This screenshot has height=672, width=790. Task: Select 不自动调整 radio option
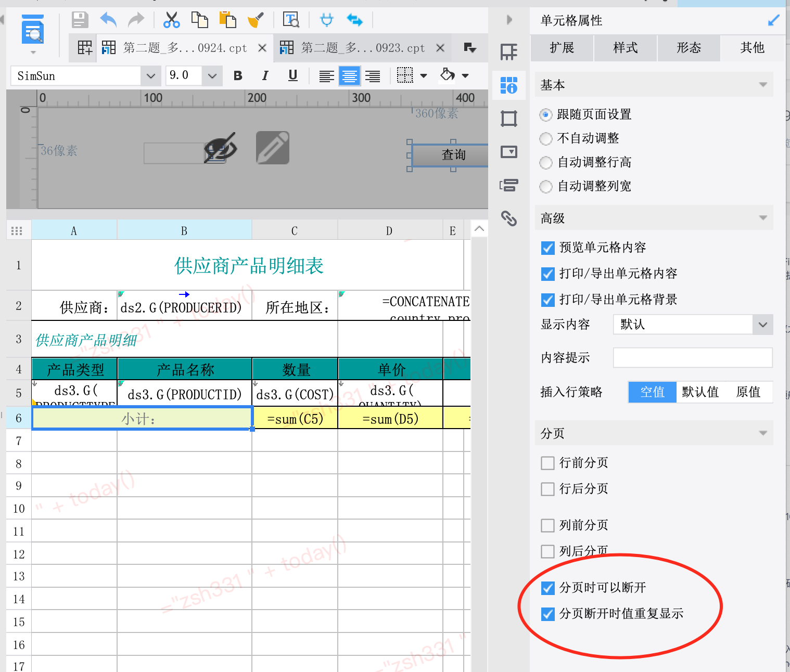[546, 138]
